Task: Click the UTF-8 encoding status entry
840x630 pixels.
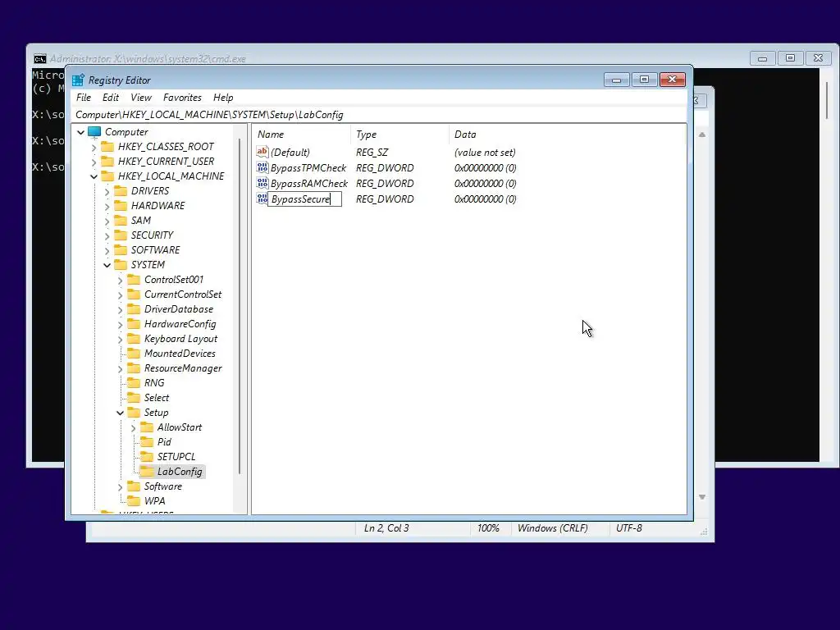Action: pos(628,528)
